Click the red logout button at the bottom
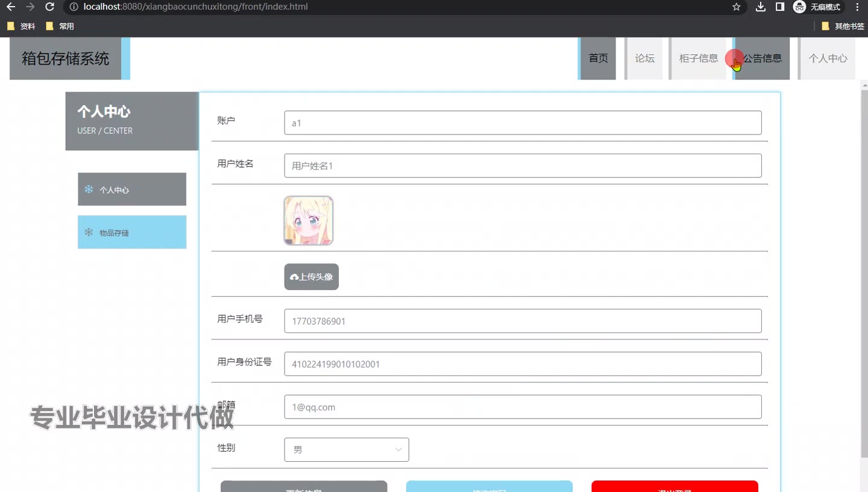 tap(675, 487)
